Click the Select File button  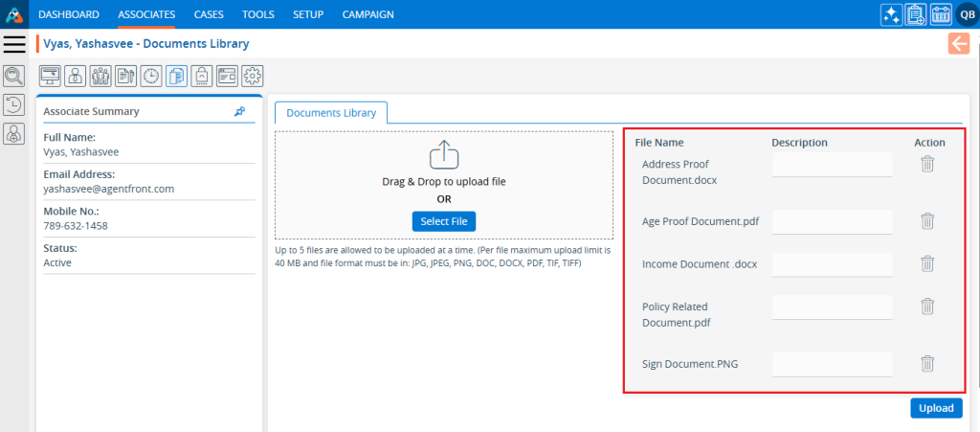pyautogui.click(x=444, y=221)
